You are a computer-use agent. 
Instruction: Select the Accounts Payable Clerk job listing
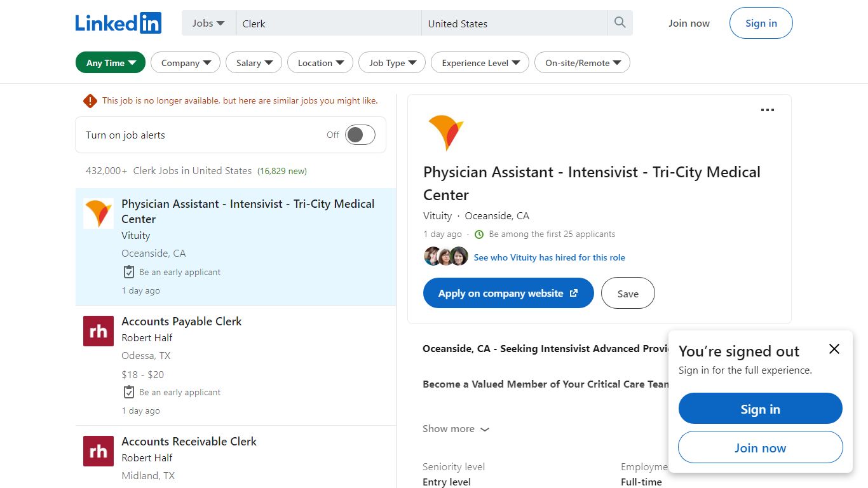tap(236, 365)
